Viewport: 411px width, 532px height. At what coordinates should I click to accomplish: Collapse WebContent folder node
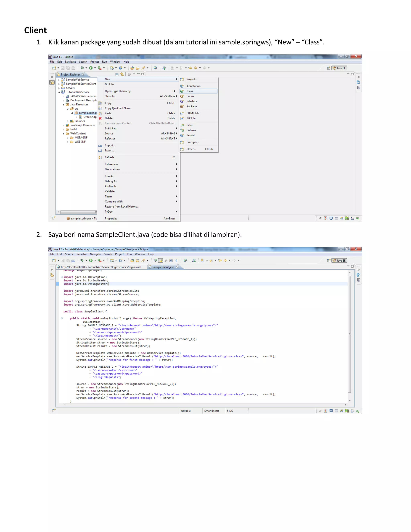pyautogui.click(x=63, y=134)
